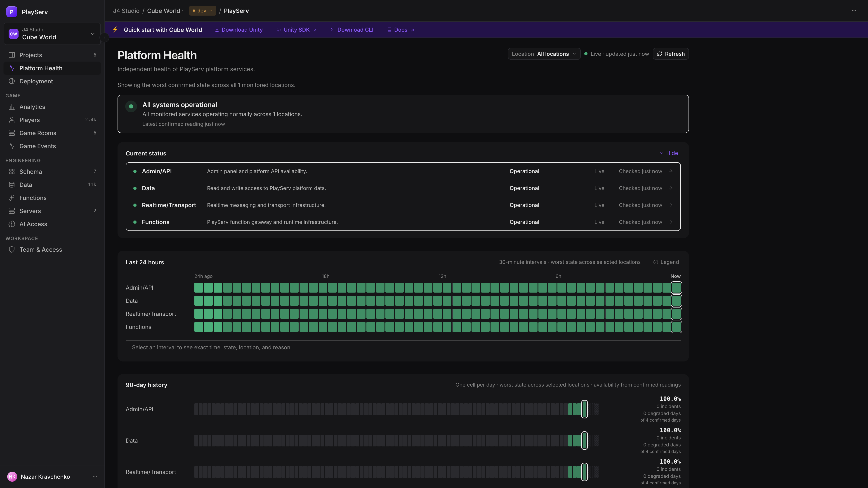Click the PlayServ logo icon
This screenshot has height=488, width=868.
click(12, 12)
